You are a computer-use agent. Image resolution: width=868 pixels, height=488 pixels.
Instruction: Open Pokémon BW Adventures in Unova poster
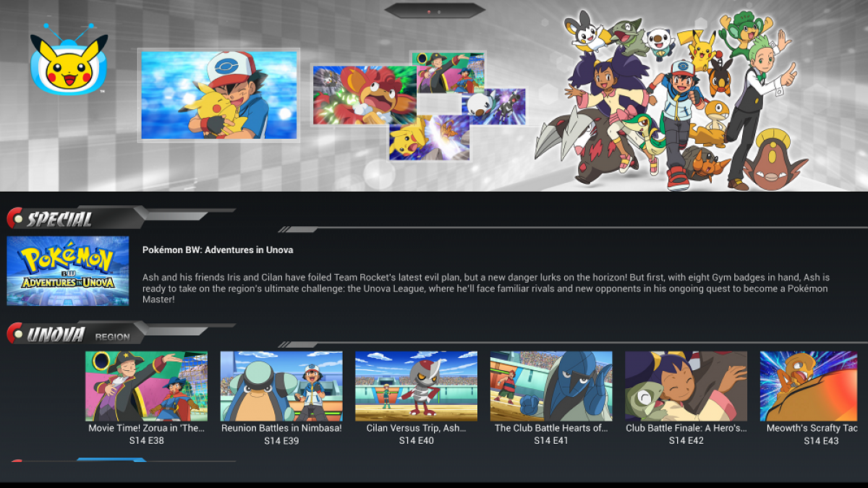(x=68, y=270)
